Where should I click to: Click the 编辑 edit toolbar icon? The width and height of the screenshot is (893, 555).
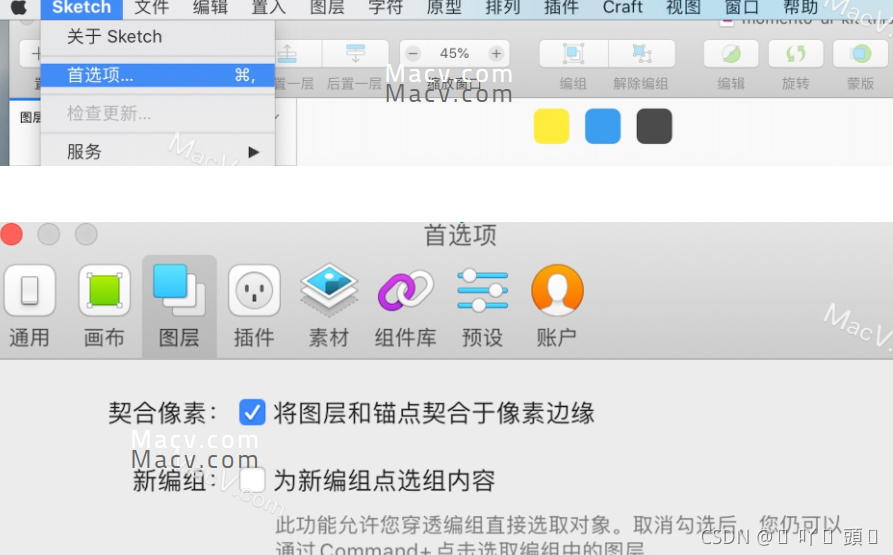731,54
